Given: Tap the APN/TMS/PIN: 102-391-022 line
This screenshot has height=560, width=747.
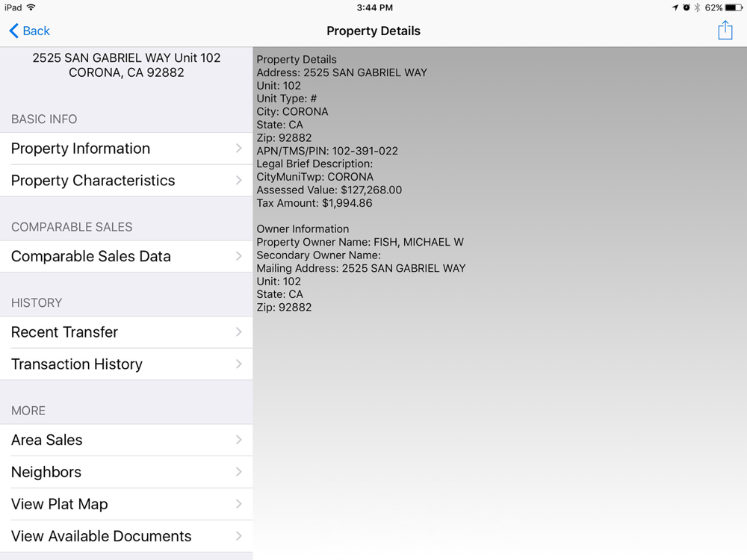Looking at the screenshot, I should (327, 151).
